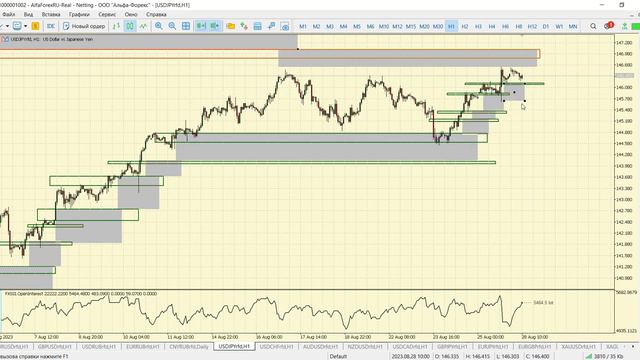Image resolution: width=640 pixels, height=360 pixels.
Task: Open the Сервис menu
Action: [107, 14]
